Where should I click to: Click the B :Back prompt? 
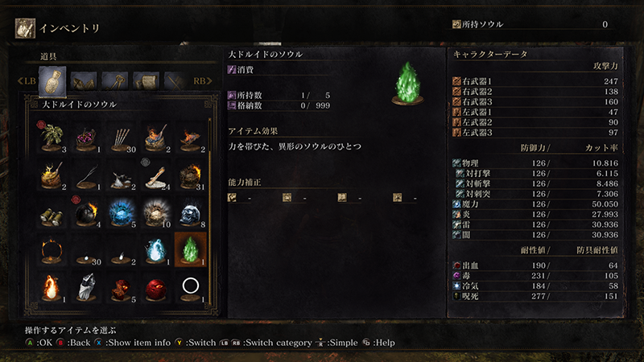coord(74,343)
